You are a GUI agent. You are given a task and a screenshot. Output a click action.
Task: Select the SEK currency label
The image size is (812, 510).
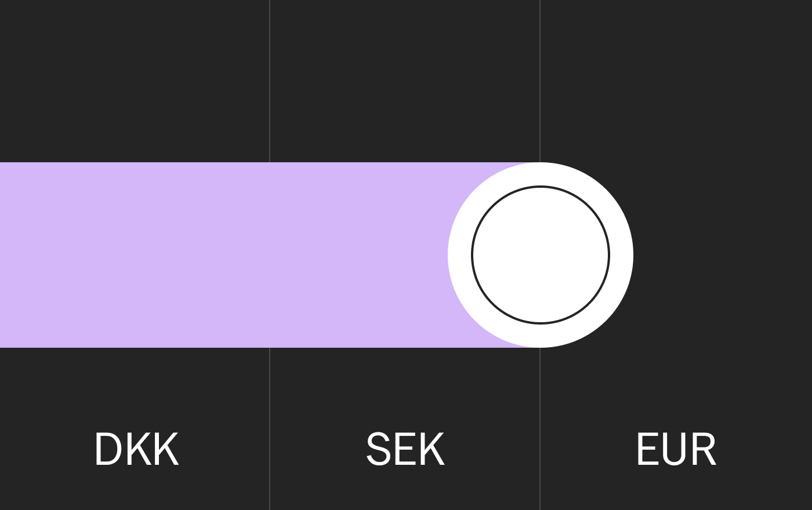(405, 449)
